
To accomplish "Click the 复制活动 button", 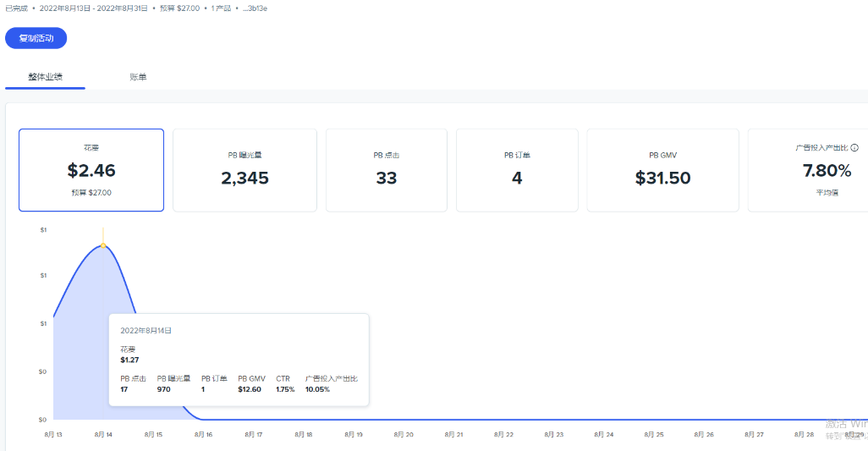I will pyautogui.click(x=36, y=38).
